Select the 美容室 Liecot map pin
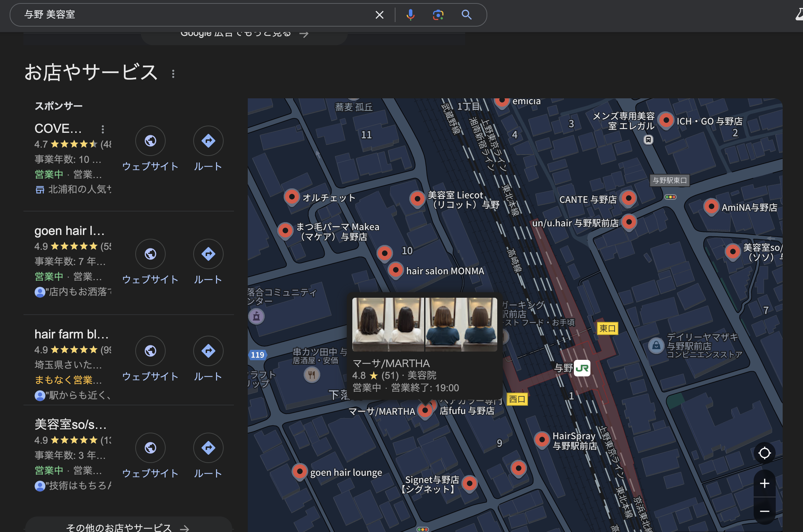Viewport: 803px width, 532px height. pos(417,199)
